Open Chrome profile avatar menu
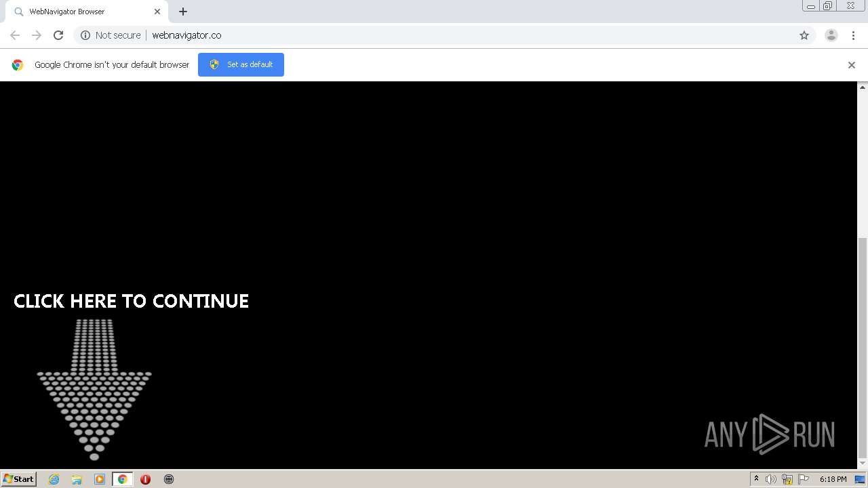The image size is (868, 488). (831, 35)
